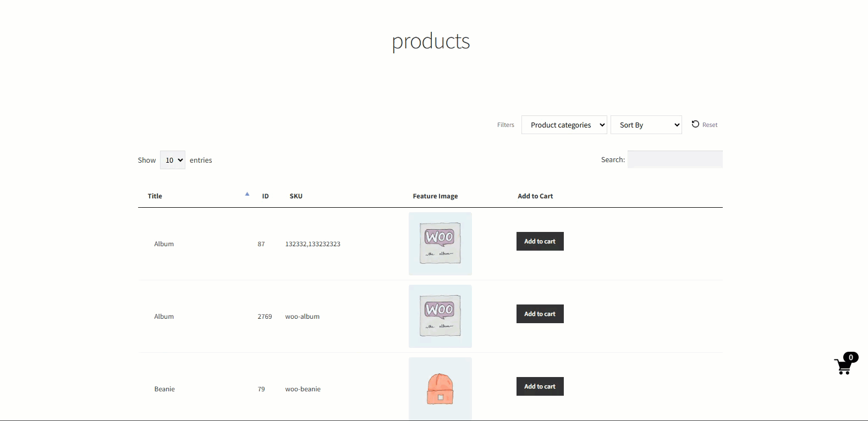Image resolution: width=868 pixels, height=421 pixels.
Task: Click the Beanie product title
Action: click(x=164, y=389)
